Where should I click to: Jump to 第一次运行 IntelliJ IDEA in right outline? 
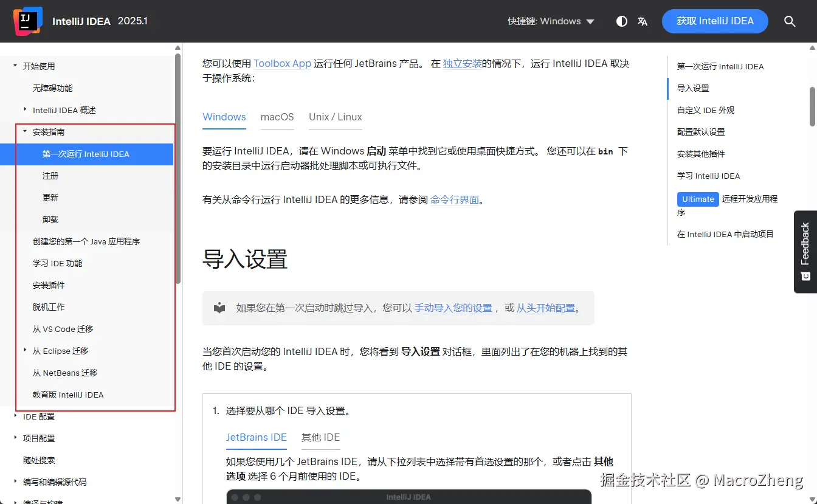(720, 66)
